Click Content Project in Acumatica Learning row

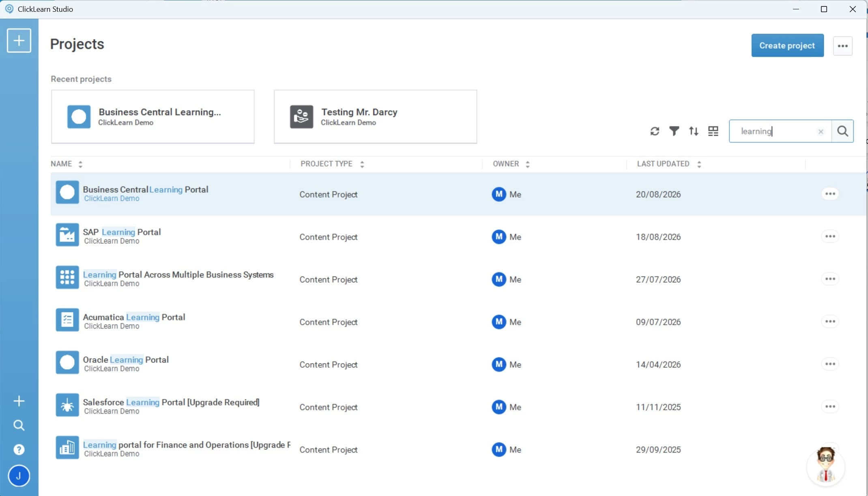pyautogui.click(x=329, y=322)
